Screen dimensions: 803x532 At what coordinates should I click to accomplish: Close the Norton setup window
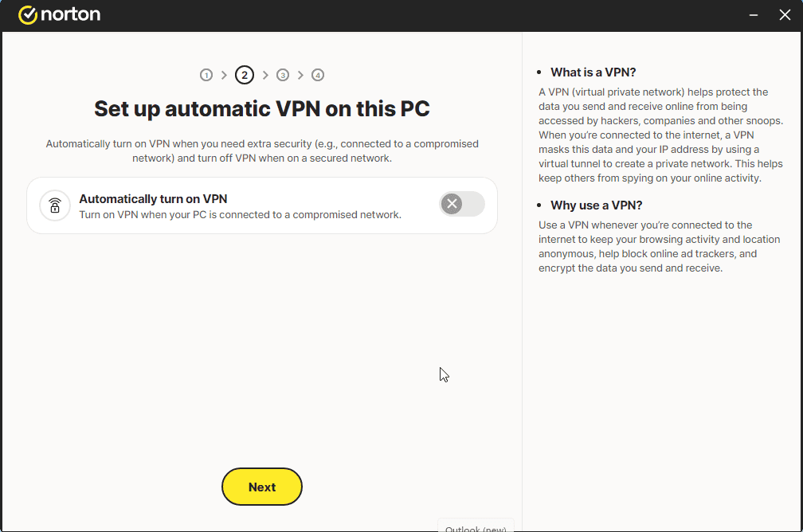click(x=784, y=15)
